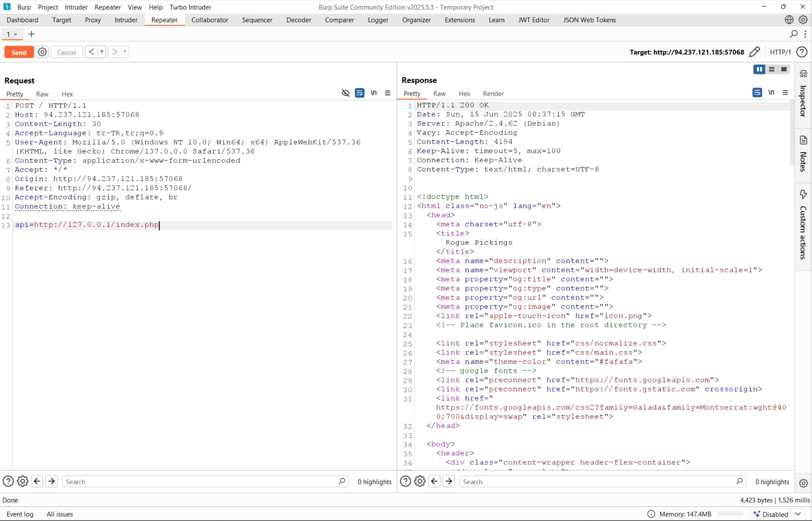The image size is (812, 521).
Task: Toggle hide non-printable characters in request
Action: tap(346, 93)
